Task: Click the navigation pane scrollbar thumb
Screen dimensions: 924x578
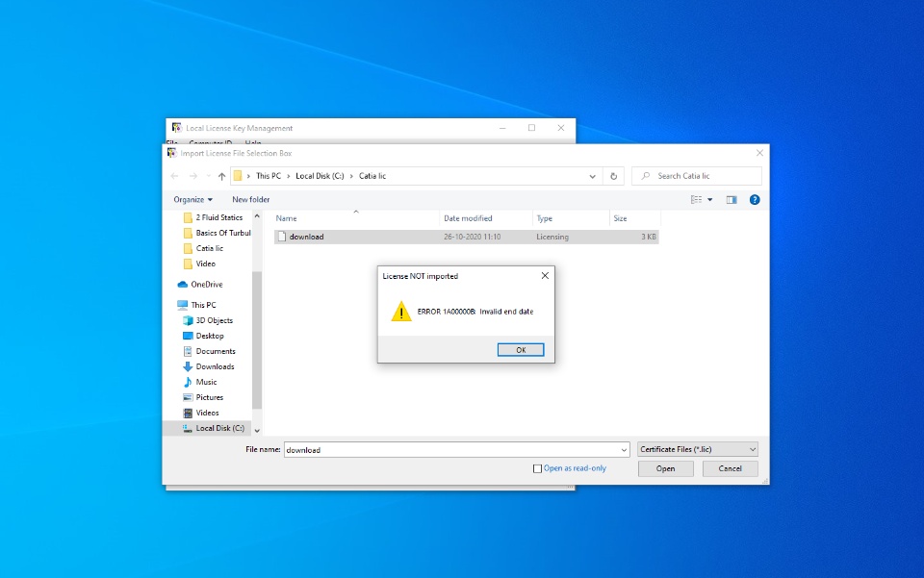Action: click(x=257, y=339)
